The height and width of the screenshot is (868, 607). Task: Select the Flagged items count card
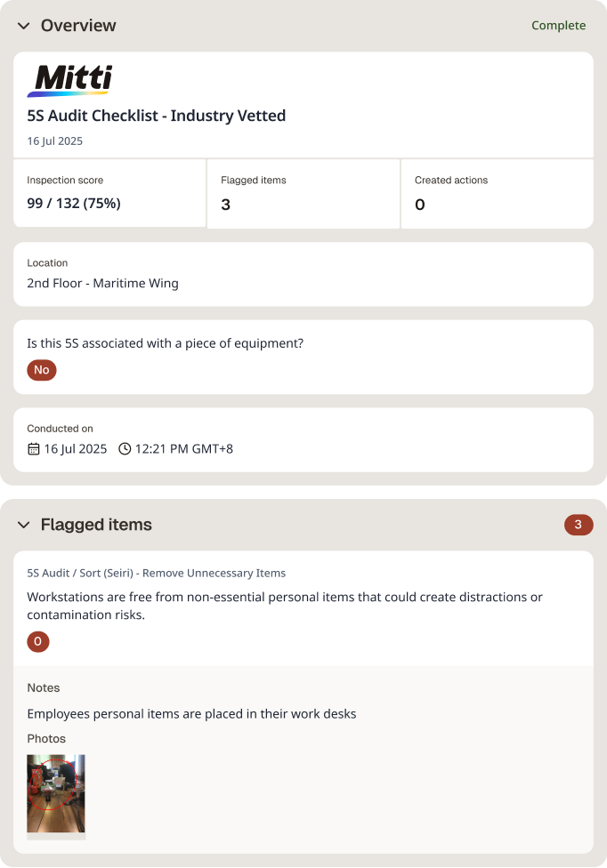point(303,194)
